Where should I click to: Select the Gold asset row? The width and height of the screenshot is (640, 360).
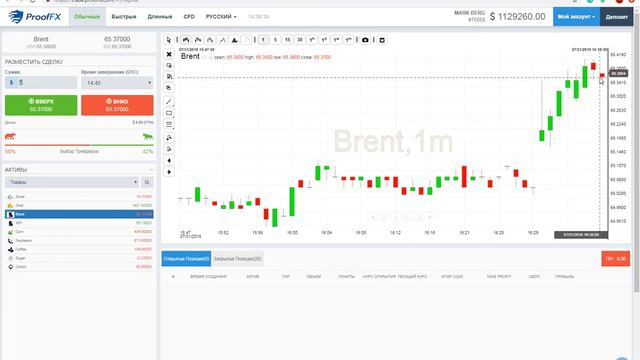pos(79,205)
